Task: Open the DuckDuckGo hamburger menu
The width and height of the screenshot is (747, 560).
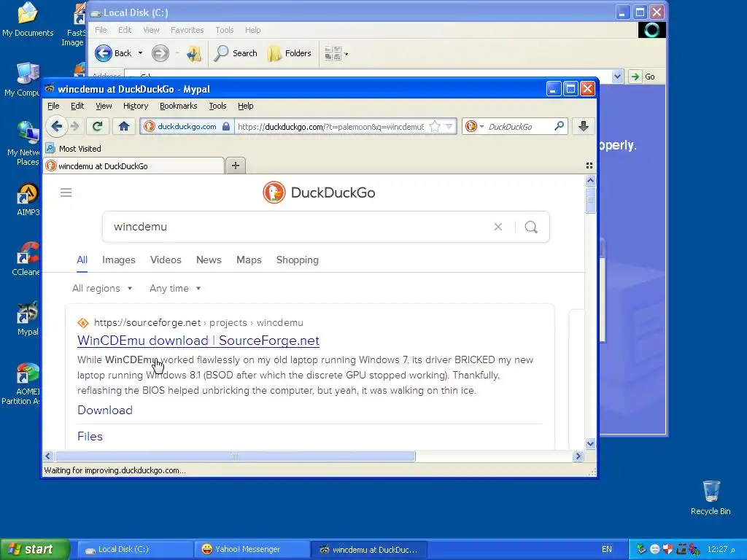Action: tap(66, 192)
